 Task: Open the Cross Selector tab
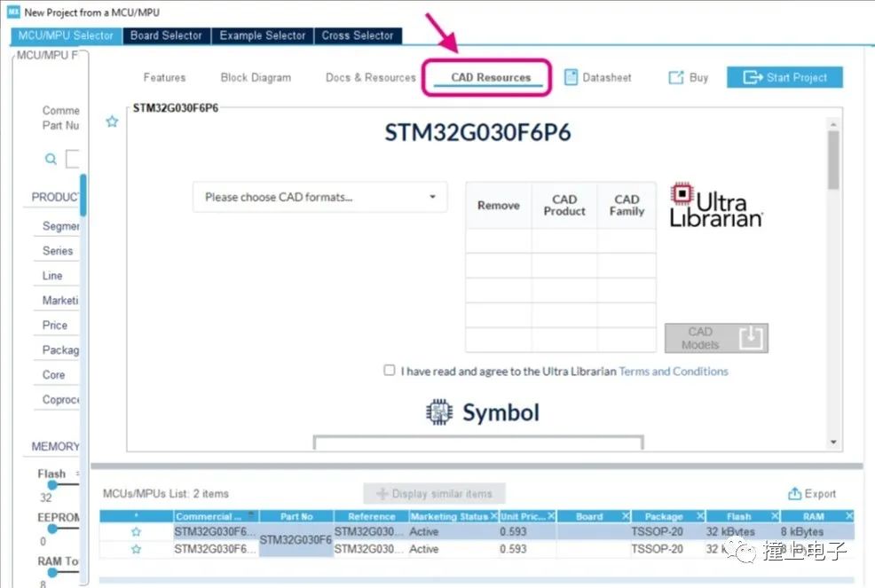click(x=357, y=35)
